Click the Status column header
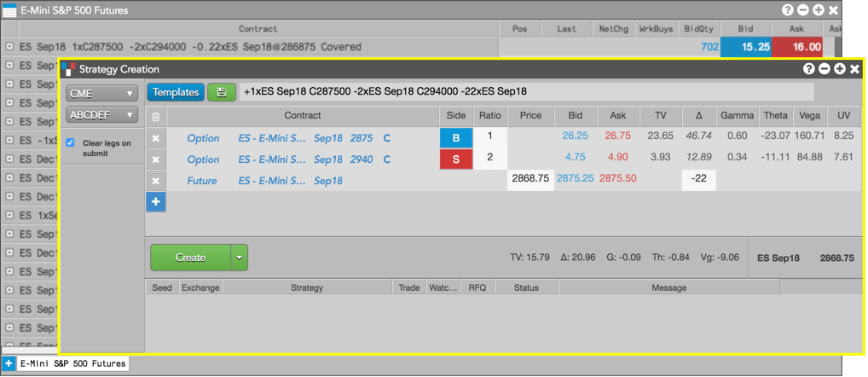868x377 pixels. [526, 288]
